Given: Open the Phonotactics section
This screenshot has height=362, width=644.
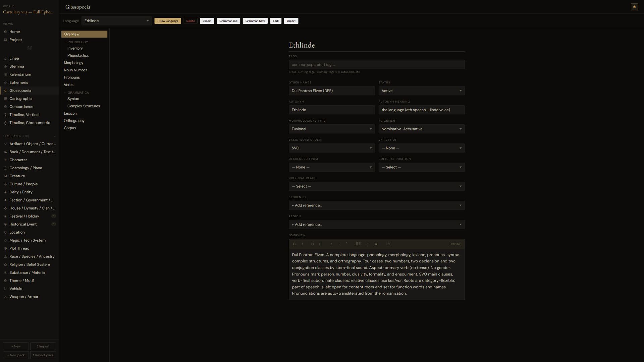Looking at the screenshot, I should 78,56.
